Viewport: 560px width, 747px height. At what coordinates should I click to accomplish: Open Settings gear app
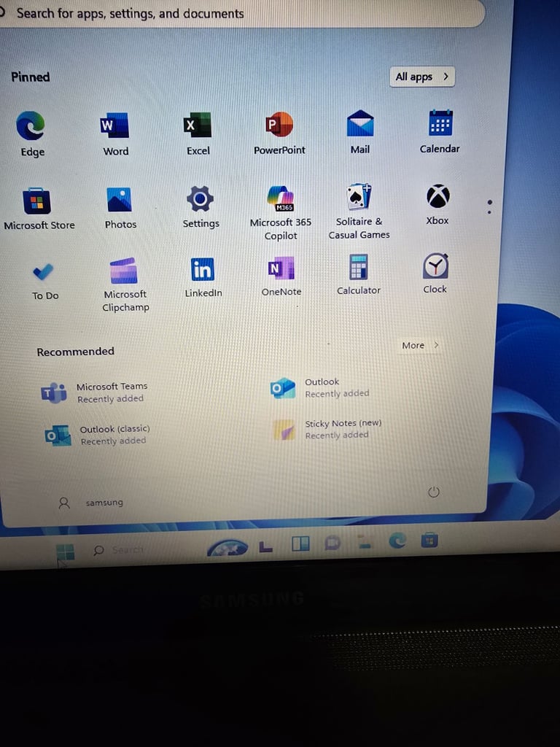click(201, 206)
